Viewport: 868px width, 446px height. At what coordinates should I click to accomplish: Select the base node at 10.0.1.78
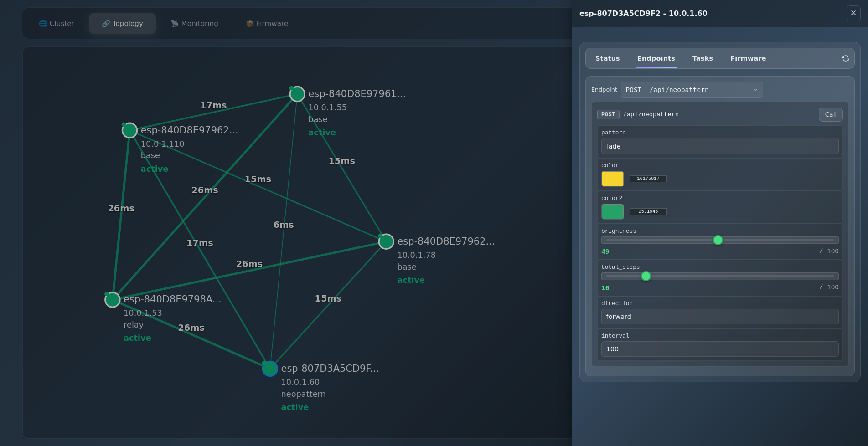click(386, 241)
